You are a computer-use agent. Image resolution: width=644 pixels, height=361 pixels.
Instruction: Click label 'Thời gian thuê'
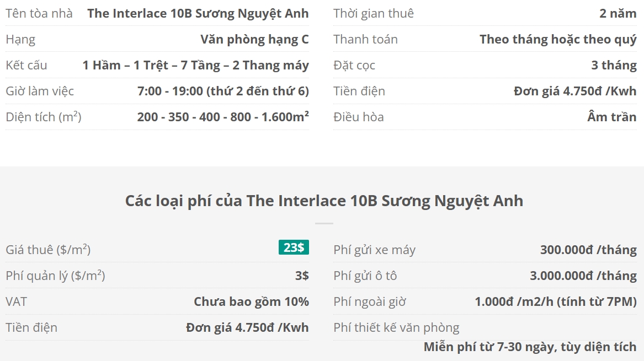click(x=374, y=14)
